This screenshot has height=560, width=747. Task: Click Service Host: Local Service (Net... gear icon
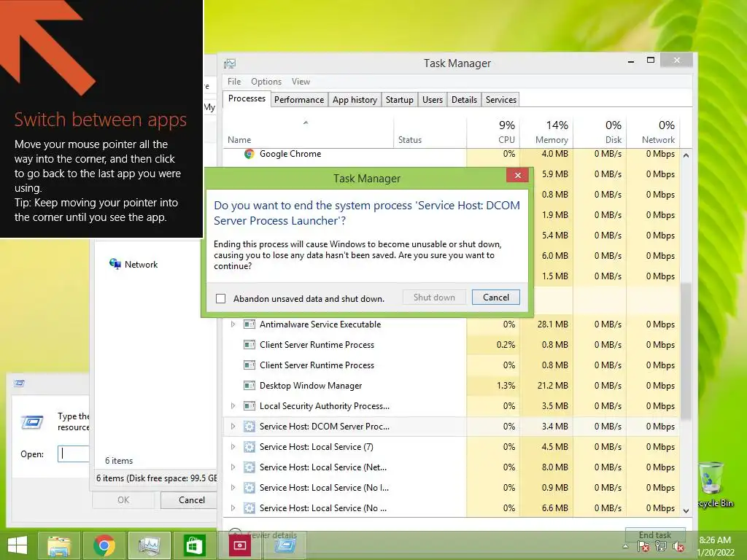tap(249, 467)
